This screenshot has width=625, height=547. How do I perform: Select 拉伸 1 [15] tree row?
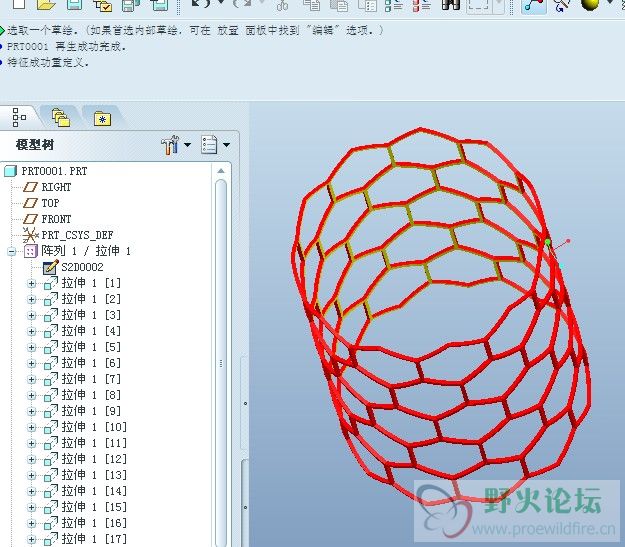click(94, 507)
